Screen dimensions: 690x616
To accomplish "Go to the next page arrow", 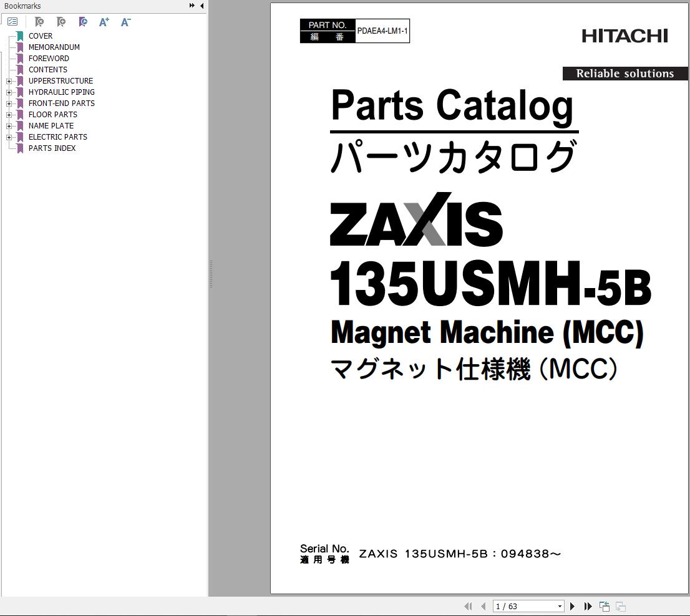I will coord(572,606).
